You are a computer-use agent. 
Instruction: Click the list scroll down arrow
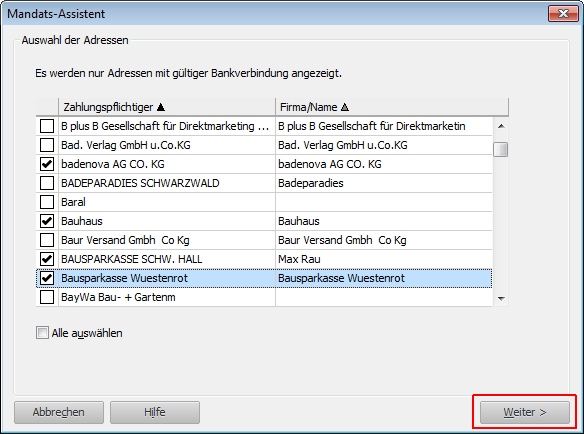coord(501,298)
